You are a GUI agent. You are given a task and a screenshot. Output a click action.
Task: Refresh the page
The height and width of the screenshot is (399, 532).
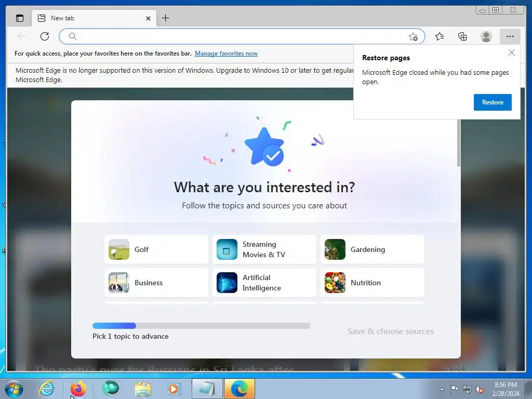coord(45,36)
